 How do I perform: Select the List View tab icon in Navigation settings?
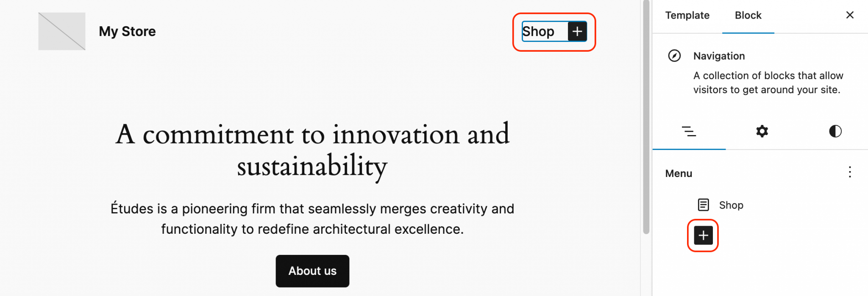(x=690, y=132)
